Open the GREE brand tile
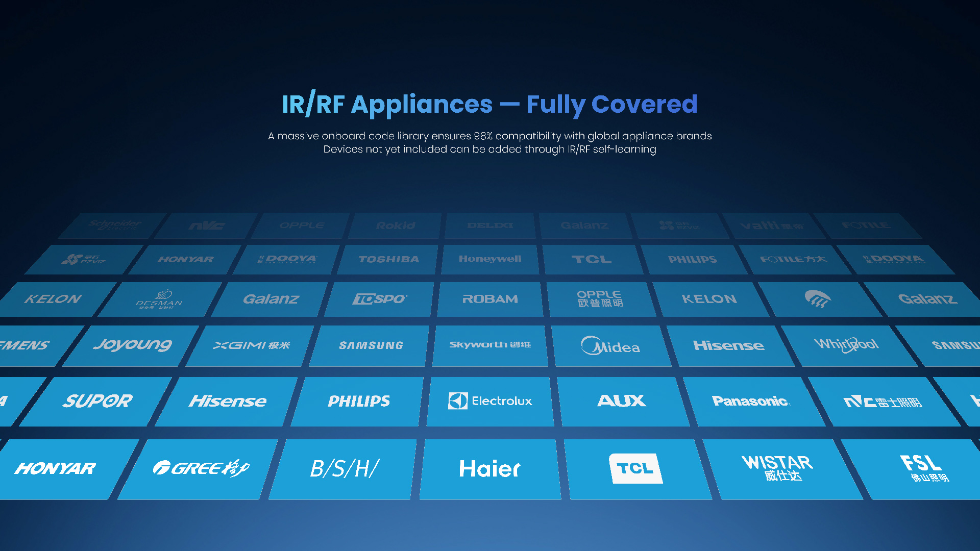The image size is (980, 551). point(200,468)
